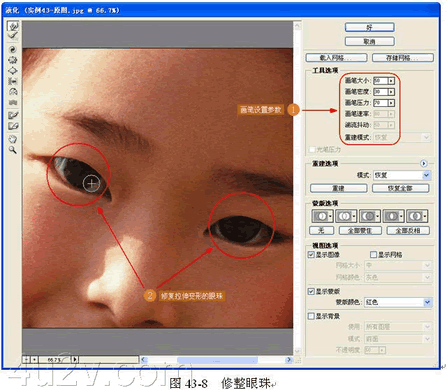Image resolution: width=447 pixels, height=390 pixels.
Task: Select the Reconstruct tool
Action: tap(13, 35)
